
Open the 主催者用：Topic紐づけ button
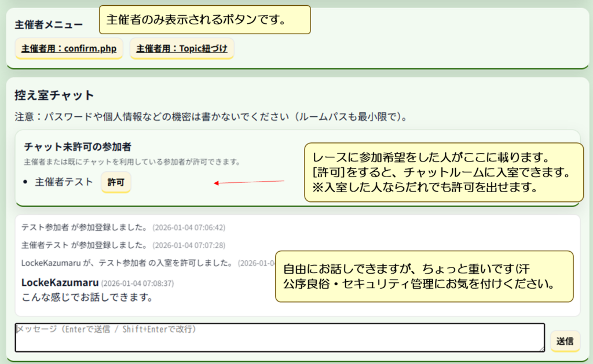[x=182, y=49]
